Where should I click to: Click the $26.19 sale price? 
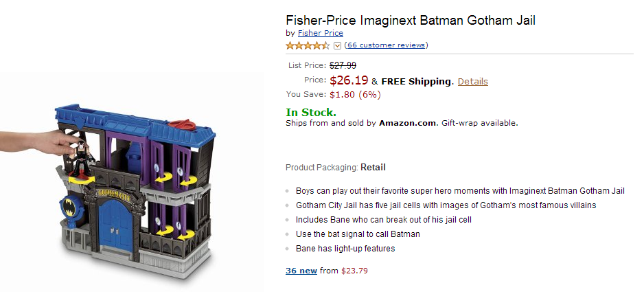coord(349,80)
